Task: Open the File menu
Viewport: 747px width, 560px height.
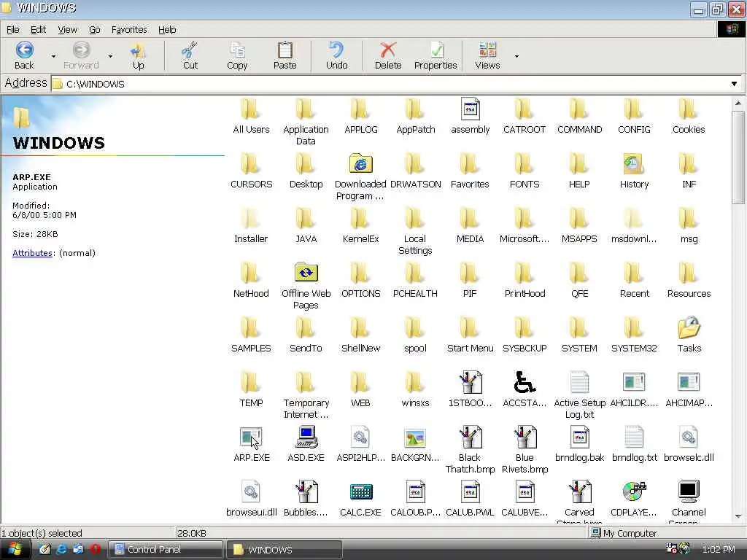Action: [13, 29]
